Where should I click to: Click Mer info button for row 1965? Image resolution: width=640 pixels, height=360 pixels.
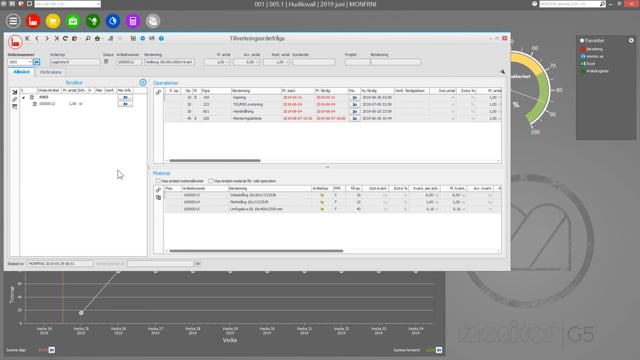[125, 98]
